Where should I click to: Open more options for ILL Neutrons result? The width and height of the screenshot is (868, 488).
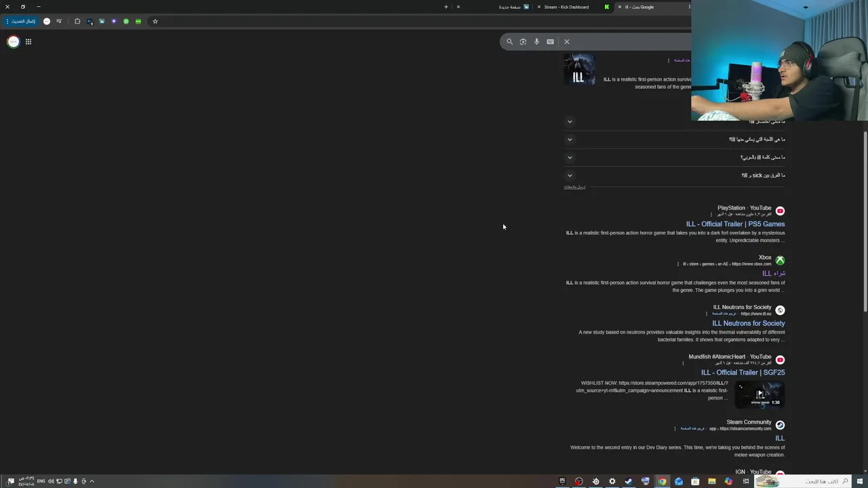tap(706, 314)
